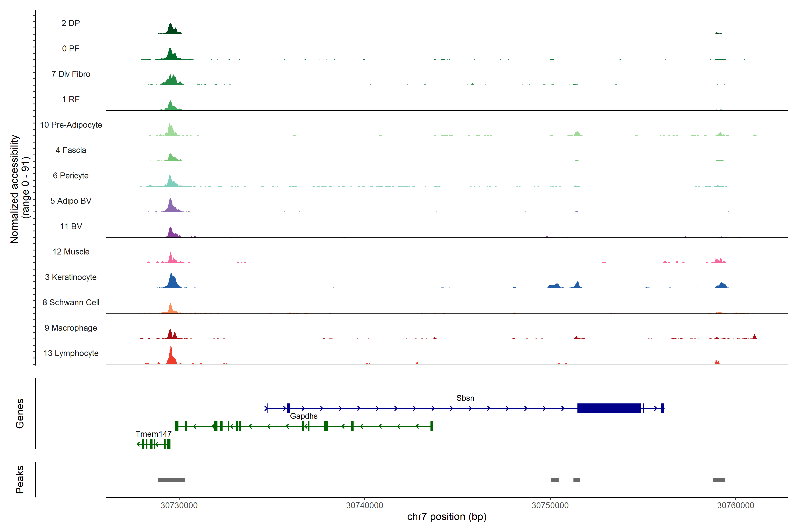Click the 8 Schwann Cell track label
The height and width of the screenshot is (532, 798).
(71, 302)
